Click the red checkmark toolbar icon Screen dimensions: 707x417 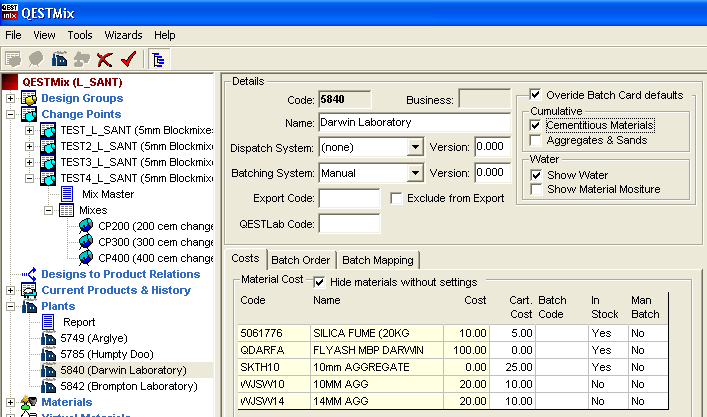tap(127, 60)
